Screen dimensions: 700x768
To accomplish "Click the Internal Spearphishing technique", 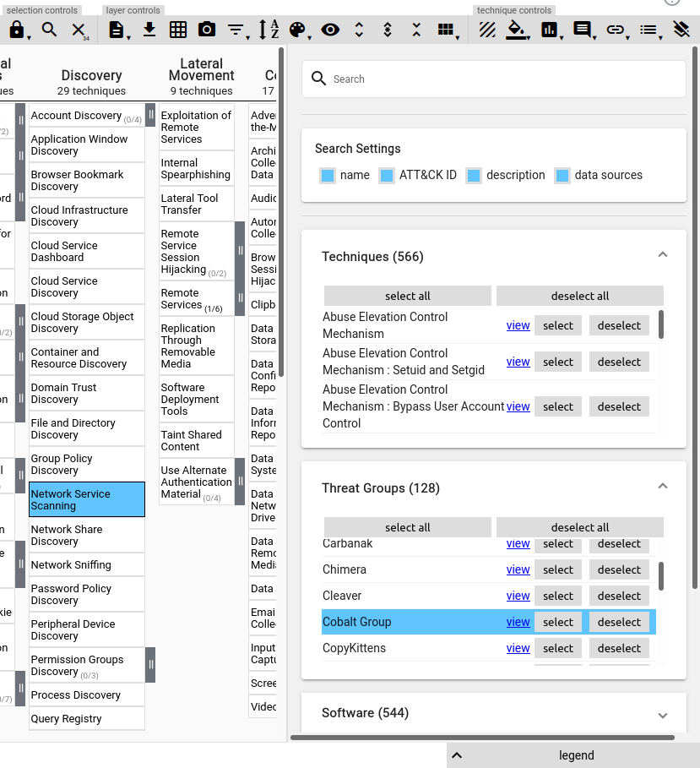I will [x=196, y=168].
